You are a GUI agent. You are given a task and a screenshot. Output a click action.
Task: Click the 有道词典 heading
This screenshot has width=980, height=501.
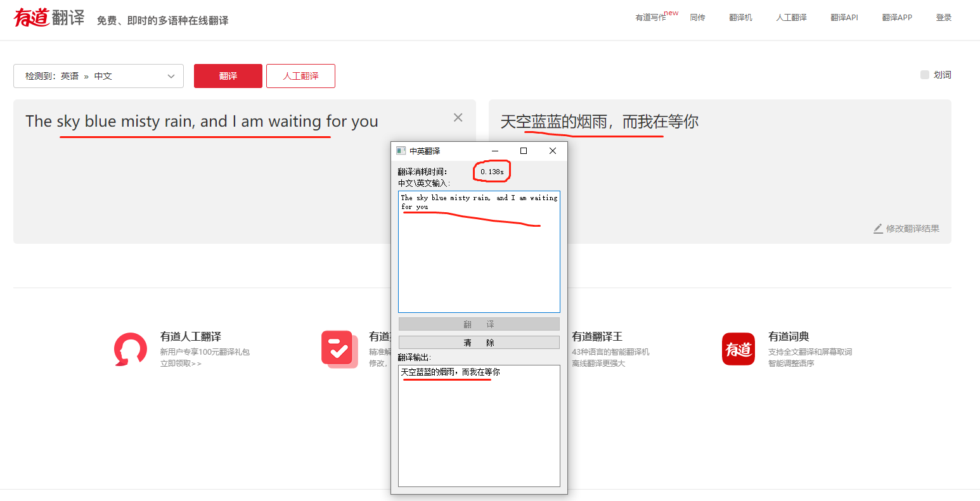coord(789,336)
